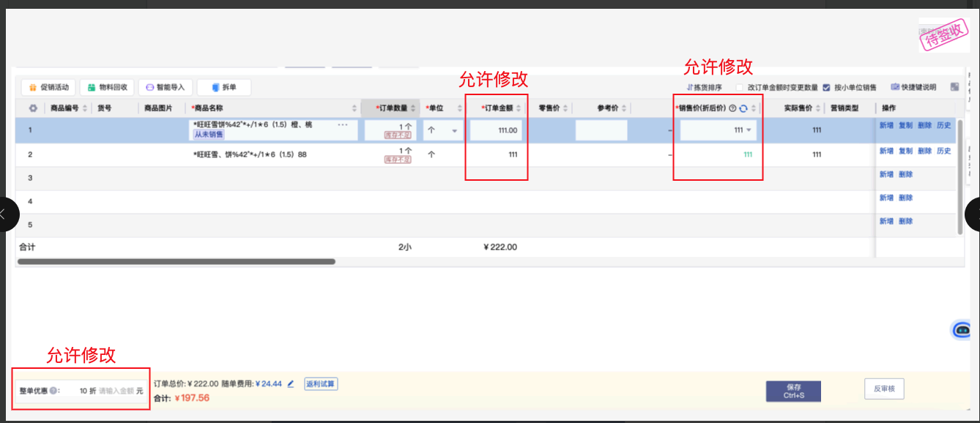This screenshot has height=423, width=980.
Task: Click 删除 in row 2
Action: pyautogui.click(x=924, y=151)
